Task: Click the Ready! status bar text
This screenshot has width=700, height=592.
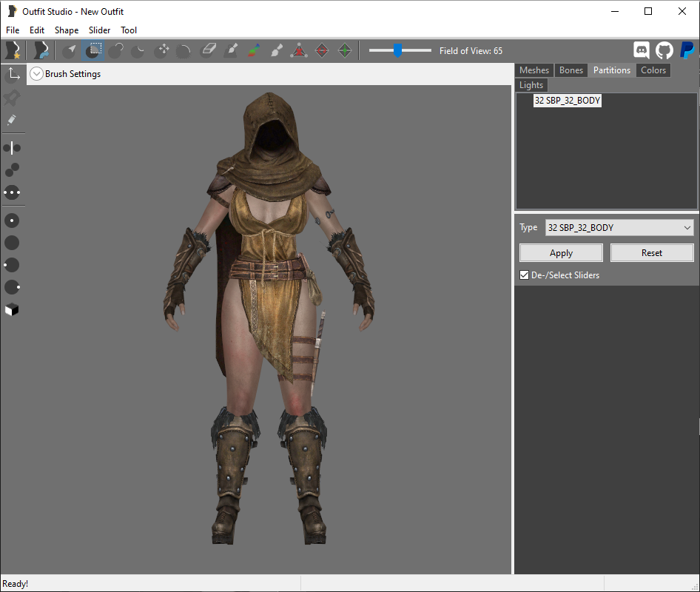Action: coord(16,584)
